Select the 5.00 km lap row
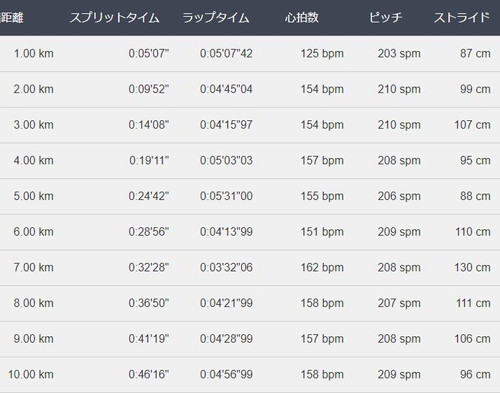The height and width of the screenshot is (393, 500). tap(250, 196)
